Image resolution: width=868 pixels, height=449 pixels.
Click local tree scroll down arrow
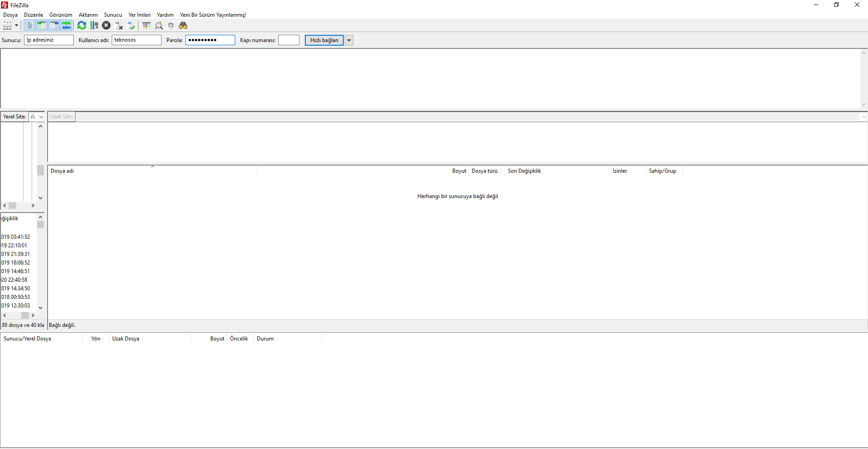point(40,198)
